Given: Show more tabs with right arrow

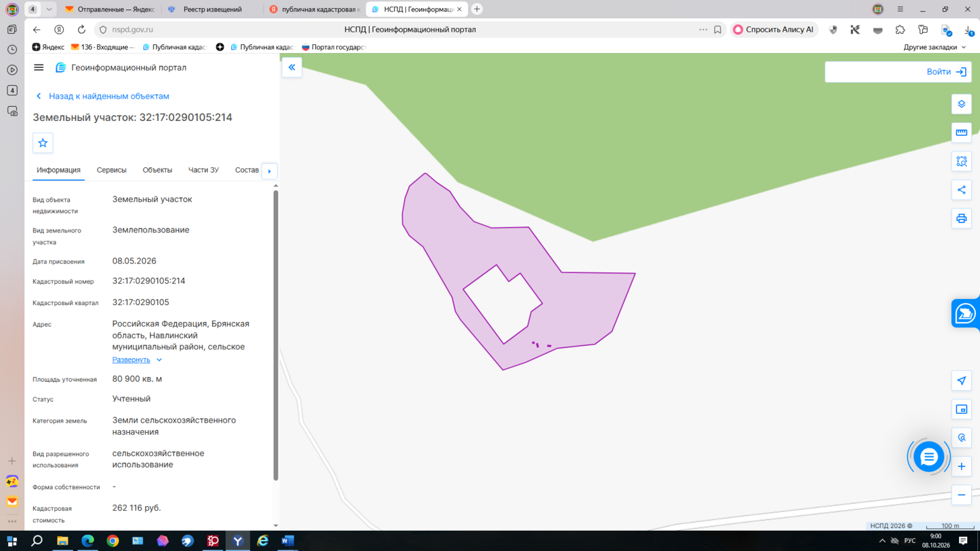Looking at the screenshot, I should point(270,171).
